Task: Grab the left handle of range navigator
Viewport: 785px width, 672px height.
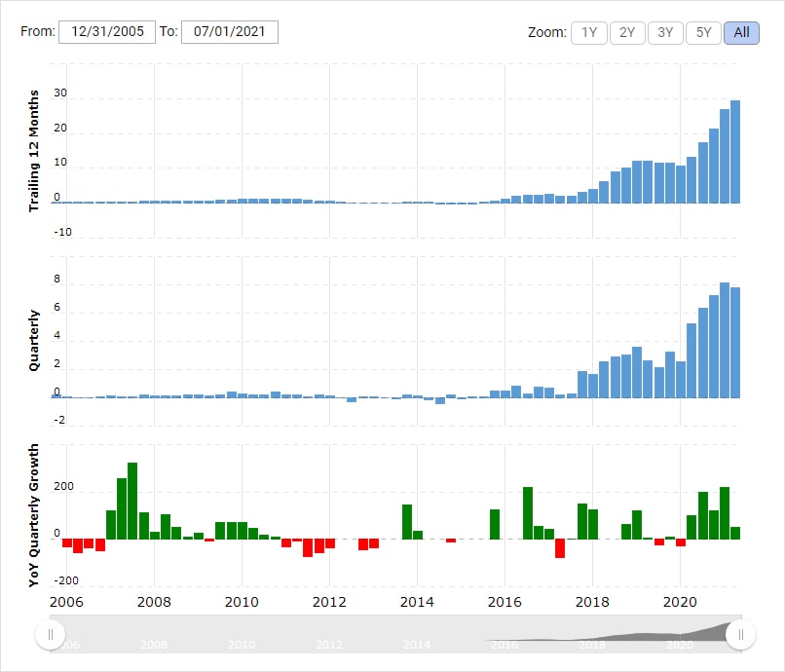Action: [x=49, y=635]
